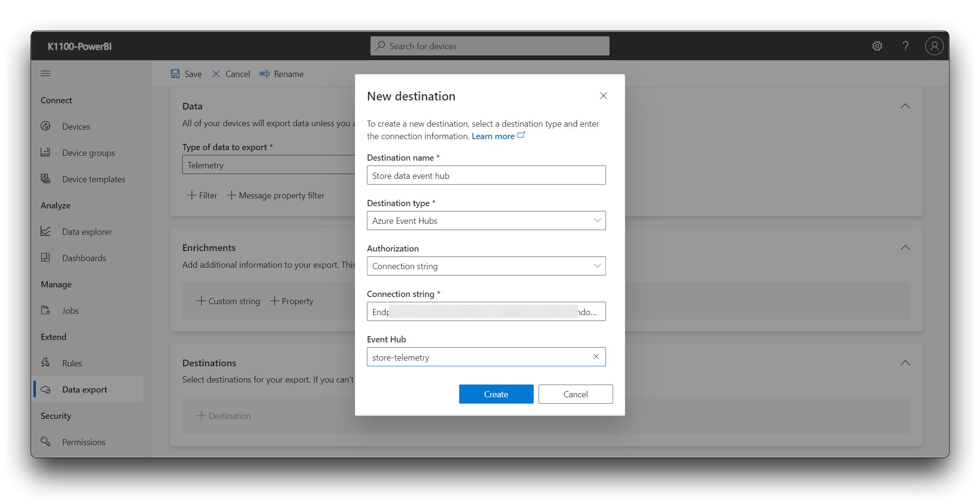Collapse the Data section chevron
Screen dimensions: 980x504
point(905,106)
